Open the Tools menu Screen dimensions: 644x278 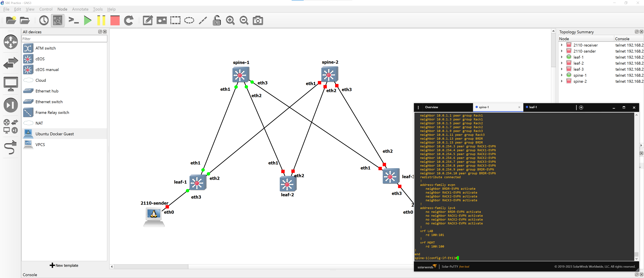98,9
